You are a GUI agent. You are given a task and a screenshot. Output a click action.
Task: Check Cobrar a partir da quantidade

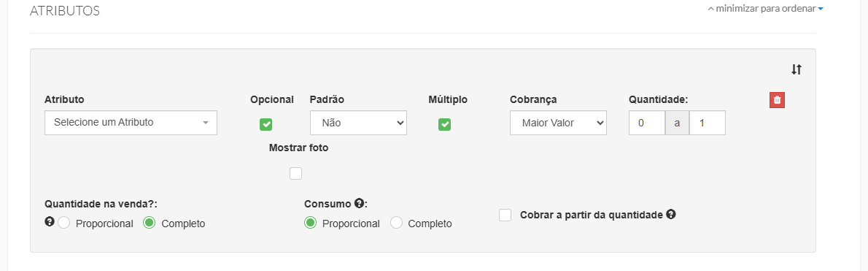505,215
